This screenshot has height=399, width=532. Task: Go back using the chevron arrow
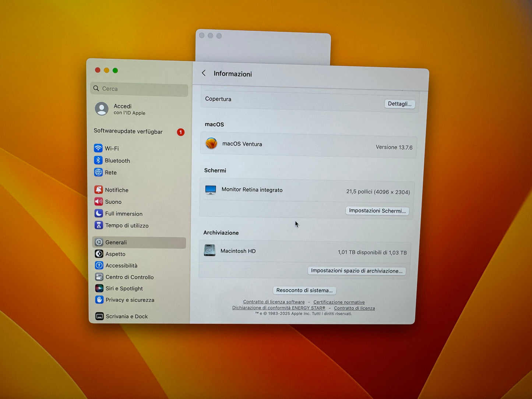tap(204, 73)
